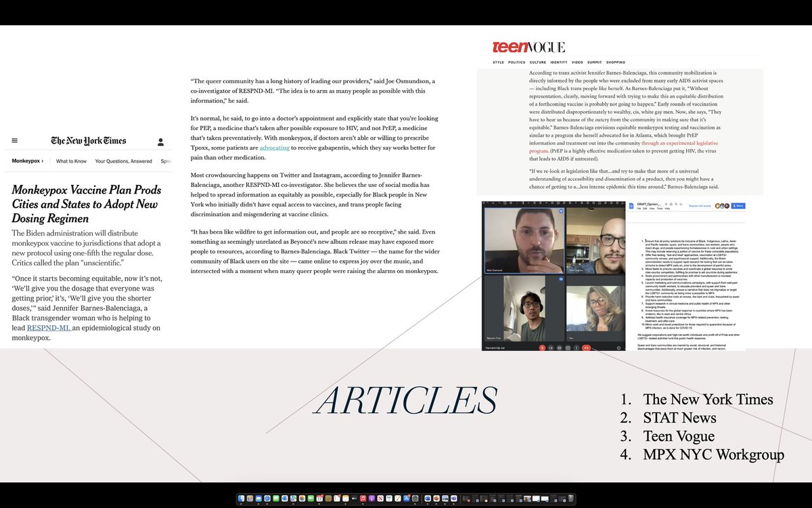Screen dimensions: 812x508
Task: End the video call with red hang-up button
Action: click(587, 347)
